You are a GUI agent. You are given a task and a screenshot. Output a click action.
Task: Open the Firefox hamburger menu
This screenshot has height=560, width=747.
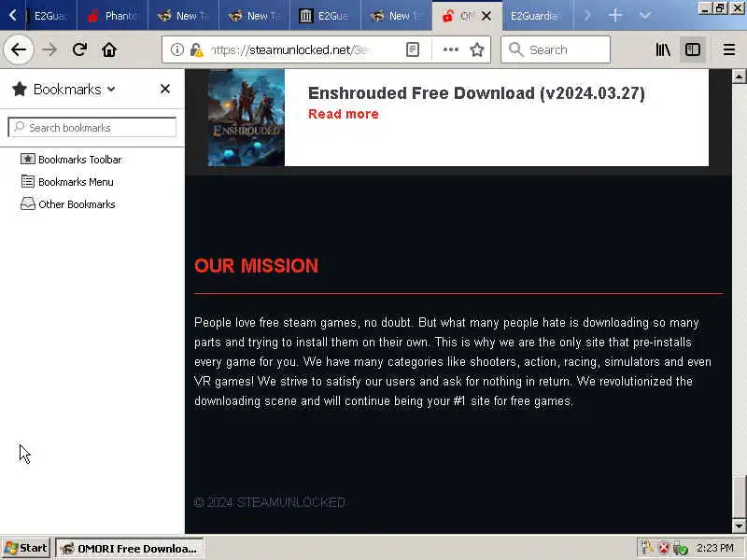point(729,49)
